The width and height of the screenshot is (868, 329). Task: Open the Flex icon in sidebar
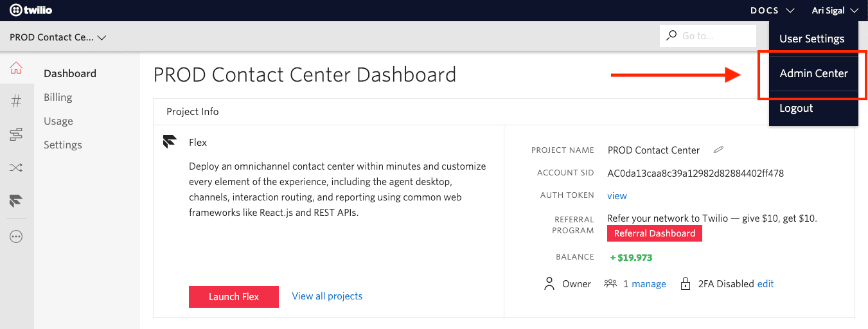16,202
